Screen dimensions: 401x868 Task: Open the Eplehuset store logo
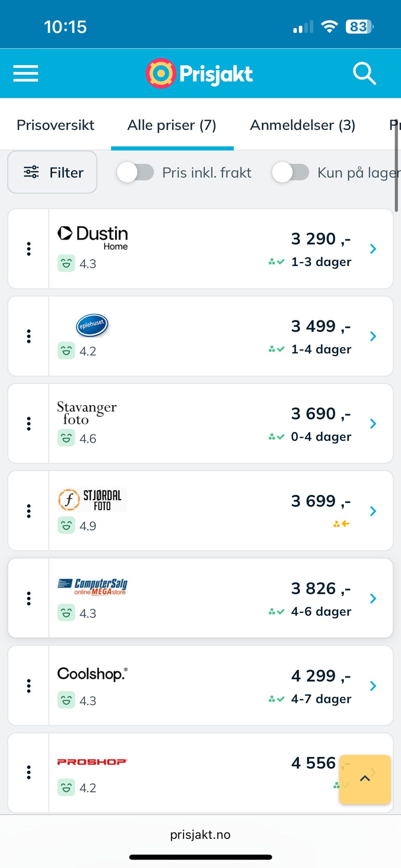92,325
